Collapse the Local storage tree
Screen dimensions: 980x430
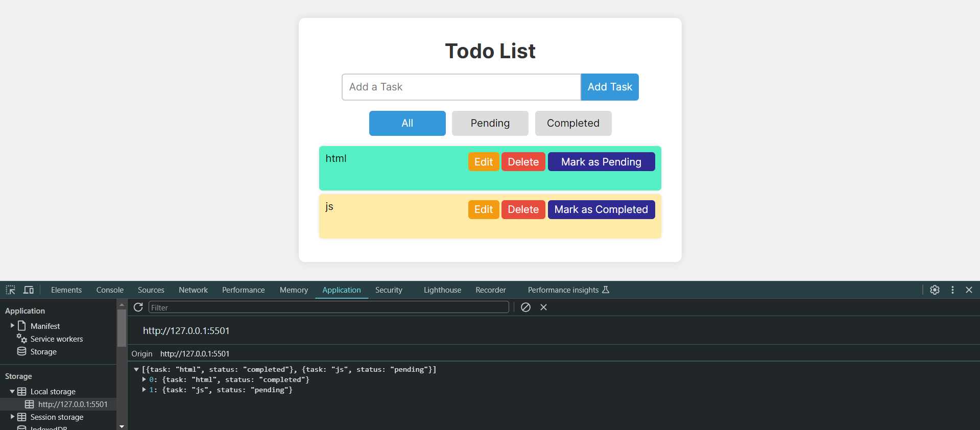12,392
